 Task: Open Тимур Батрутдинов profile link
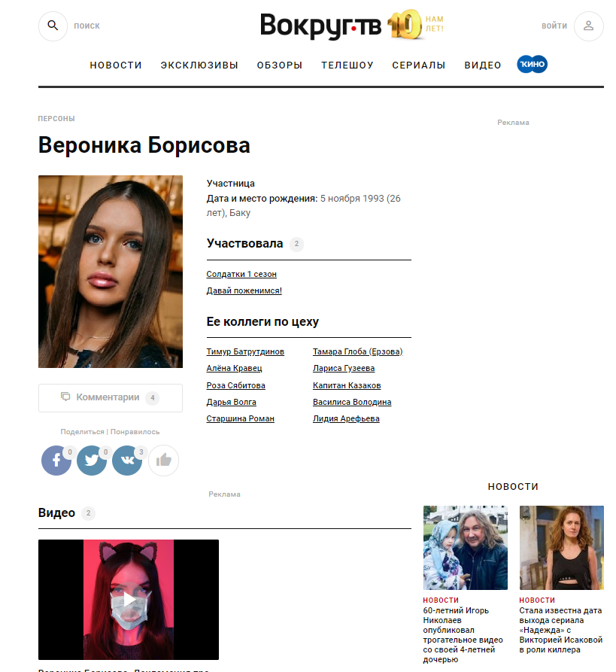click(x=245, y=351)
